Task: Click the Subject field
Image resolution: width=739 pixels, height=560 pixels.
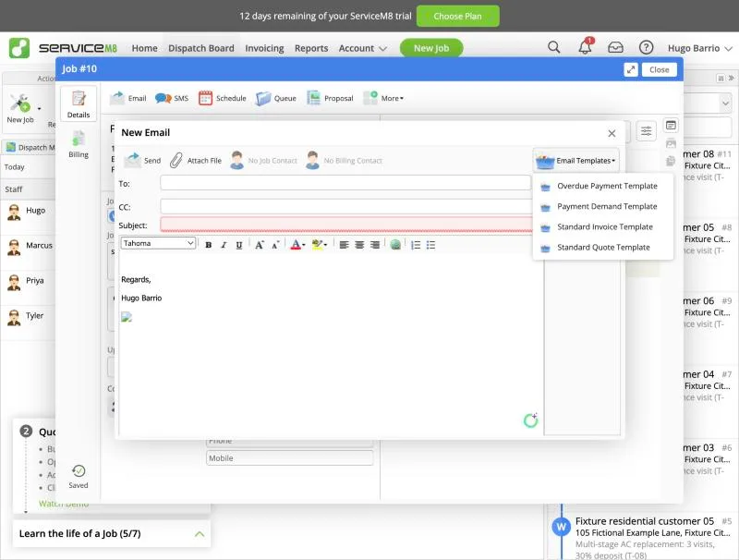Action: coord(346,225)
